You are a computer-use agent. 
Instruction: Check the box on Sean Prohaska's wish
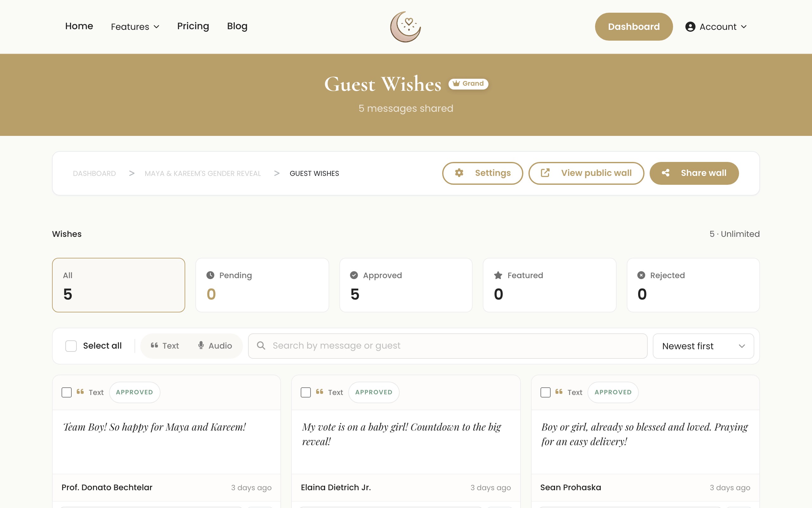(x=546, y=392)
